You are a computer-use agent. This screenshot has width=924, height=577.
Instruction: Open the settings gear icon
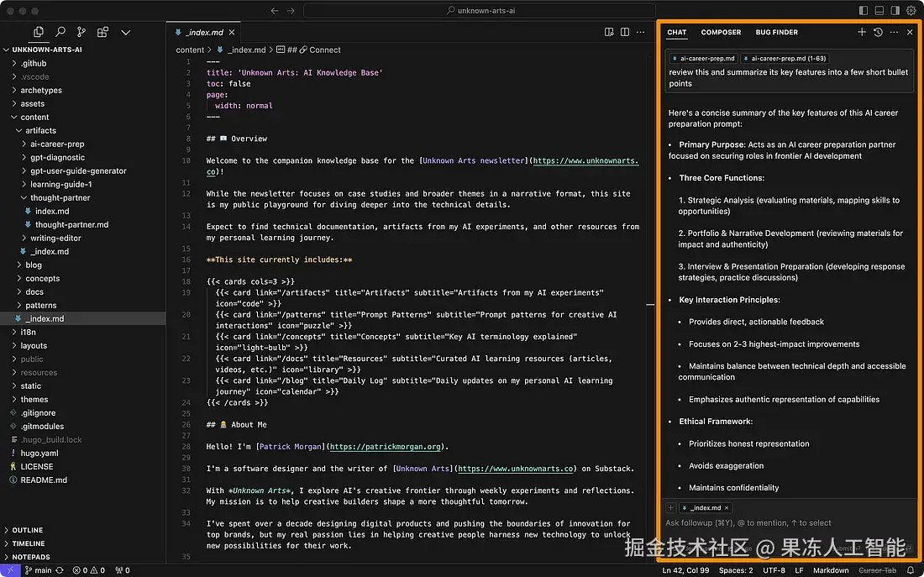(x=911, y=11)
